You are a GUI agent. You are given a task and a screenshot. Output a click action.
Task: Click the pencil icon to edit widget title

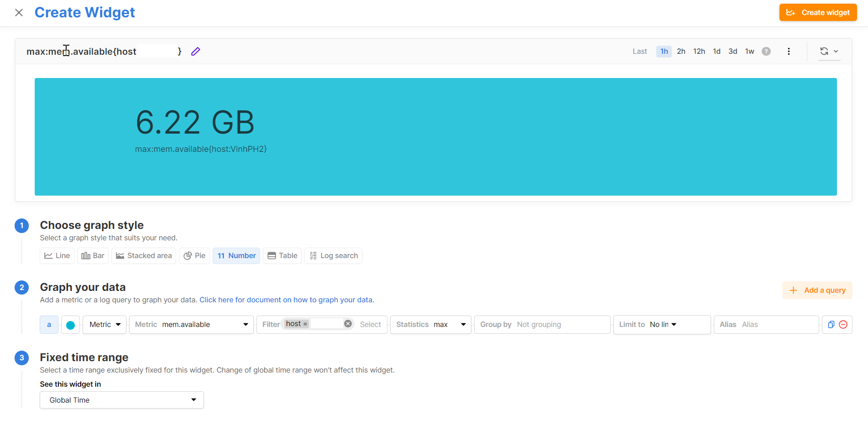pyautogui.click(x=195, y=52)
